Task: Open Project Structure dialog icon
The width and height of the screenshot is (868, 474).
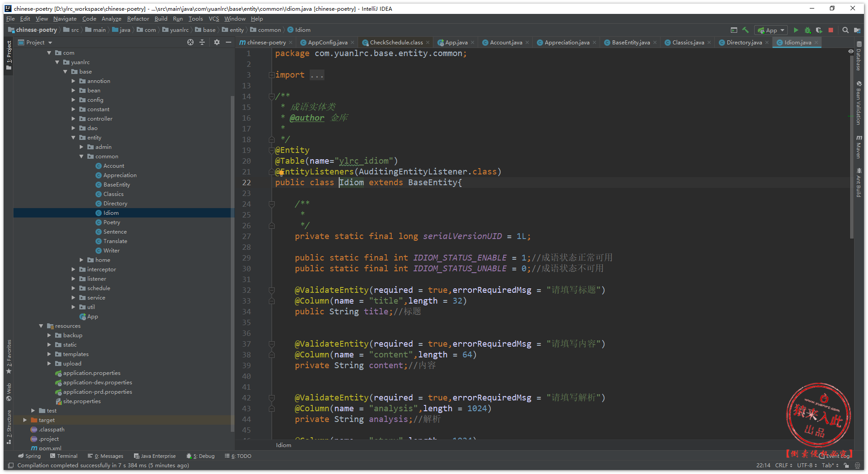Action: pyautogui.click(x=857, y=30)
